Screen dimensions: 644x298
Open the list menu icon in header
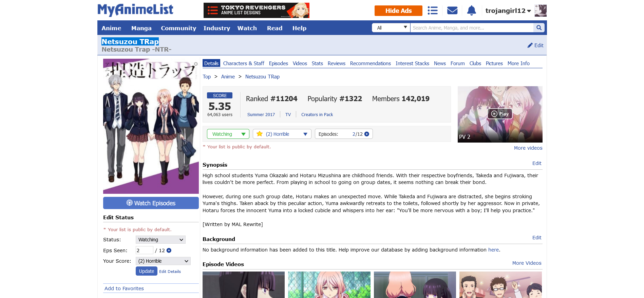coord(432,11)
